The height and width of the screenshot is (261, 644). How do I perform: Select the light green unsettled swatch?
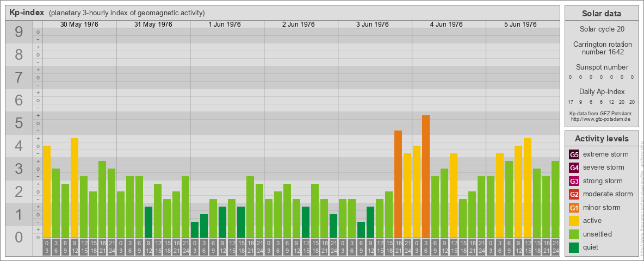coord(574,234)
